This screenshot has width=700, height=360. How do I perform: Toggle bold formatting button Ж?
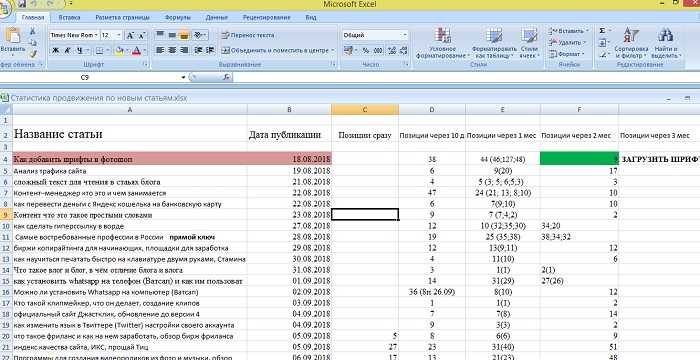(x=55, y=50)
